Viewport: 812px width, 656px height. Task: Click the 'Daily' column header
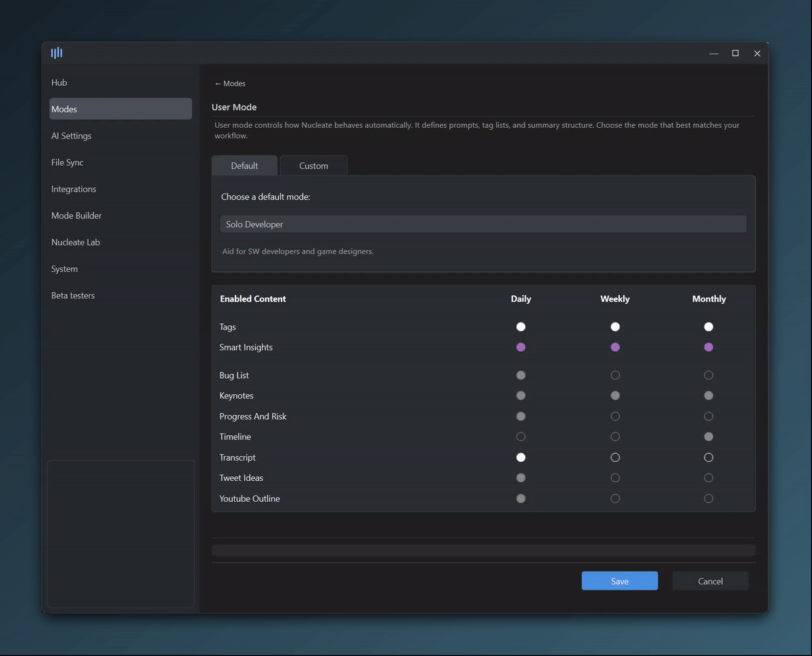point(521,299)
